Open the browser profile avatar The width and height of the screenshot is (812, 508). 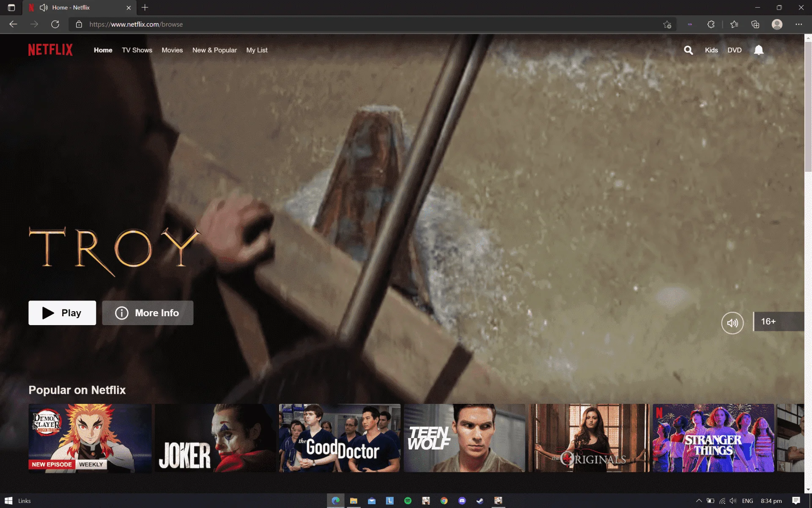click(777, 24)
